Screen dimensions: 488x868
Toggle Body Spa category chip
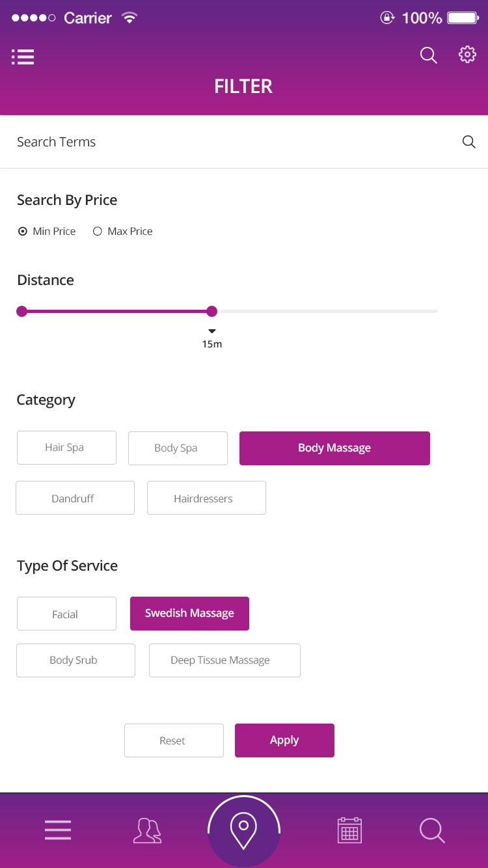point(178,448)
